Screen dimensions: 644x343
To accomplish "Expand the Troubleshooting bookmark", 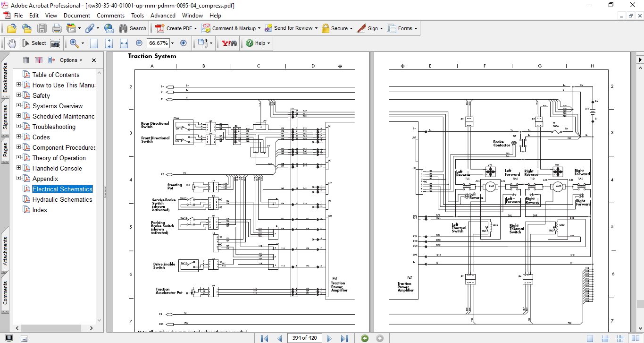I will pyautogui.click(x=19, y=127).
